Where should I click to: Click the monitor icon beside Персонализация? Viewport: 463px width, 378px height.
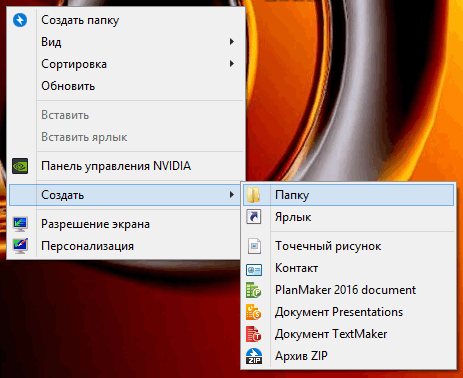pos(20,246)
